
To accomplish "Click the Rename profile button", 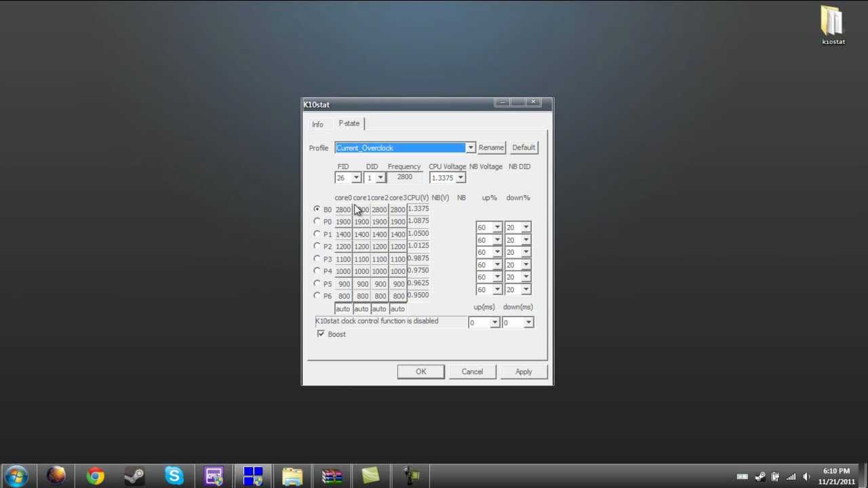I will tap(491, 148).
